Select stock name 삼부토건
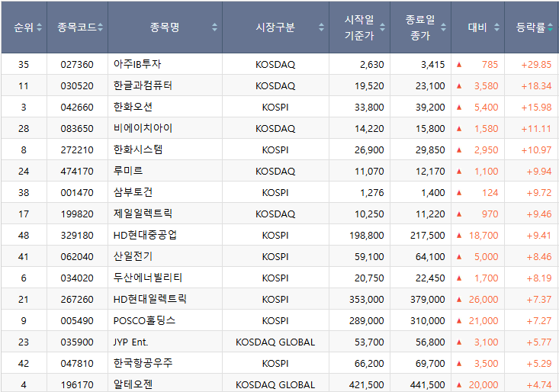559x392 pixels. coord(133,192)
